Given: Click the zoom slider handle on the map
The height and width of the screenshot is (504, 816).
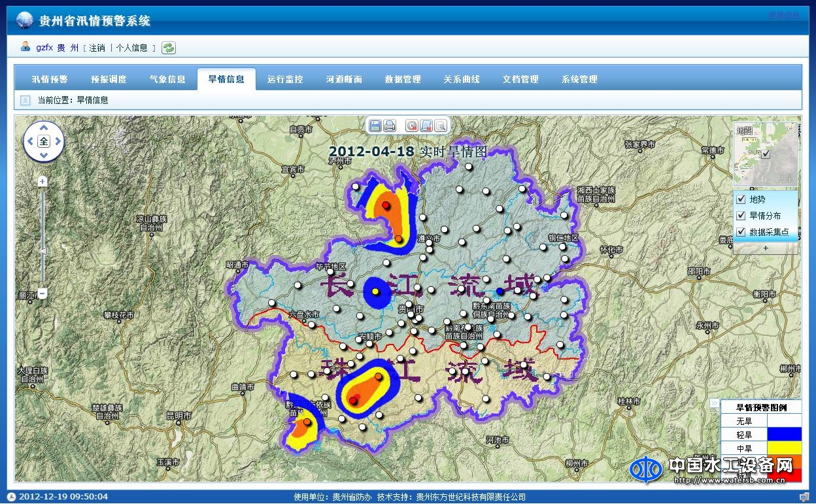Looking at the screenshot, I should 43,251.
